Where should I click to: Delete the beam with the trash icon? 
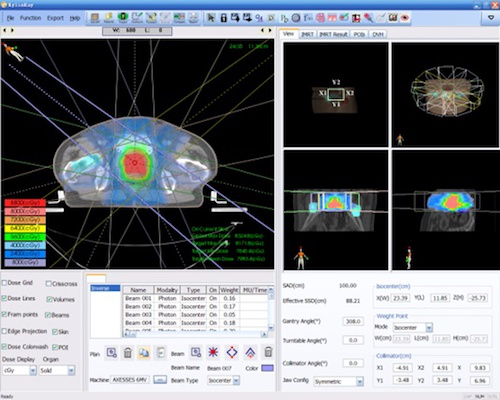tap(268, 352)
